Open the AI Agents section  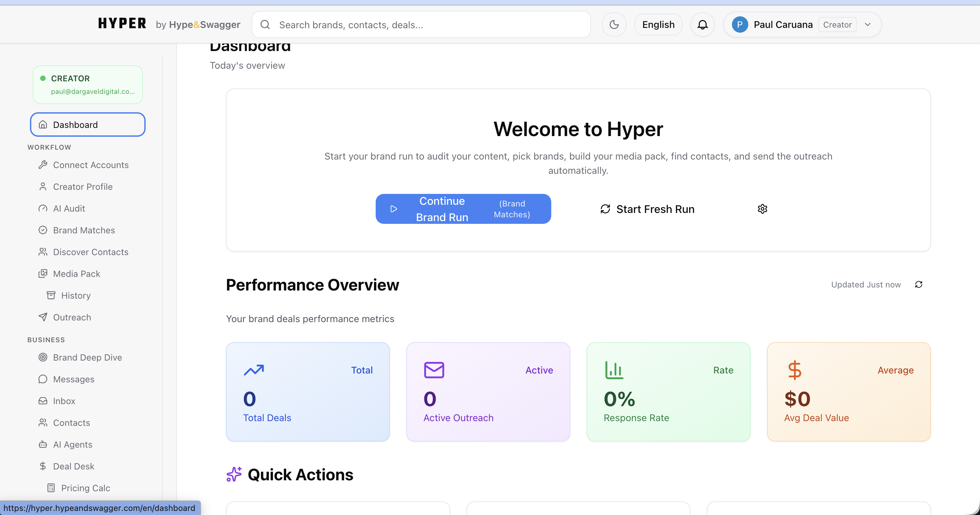73,444
